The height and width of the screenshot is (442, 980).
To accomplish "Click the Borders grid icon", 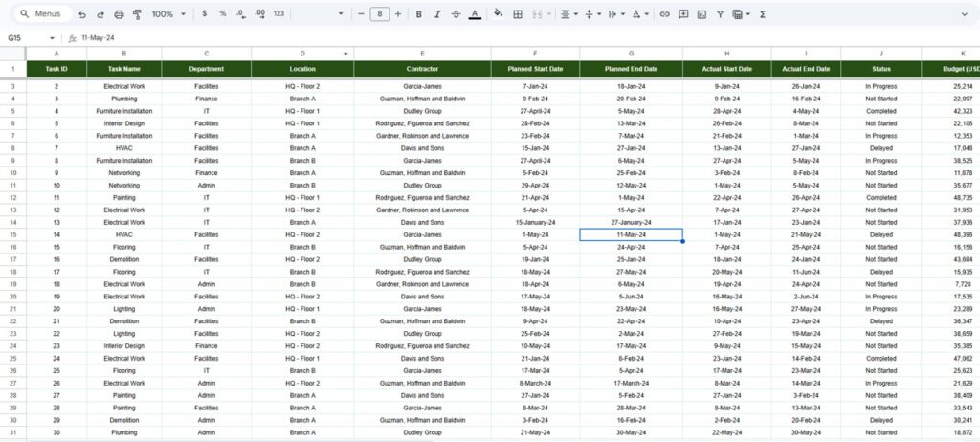I will [x=518, y=13].
